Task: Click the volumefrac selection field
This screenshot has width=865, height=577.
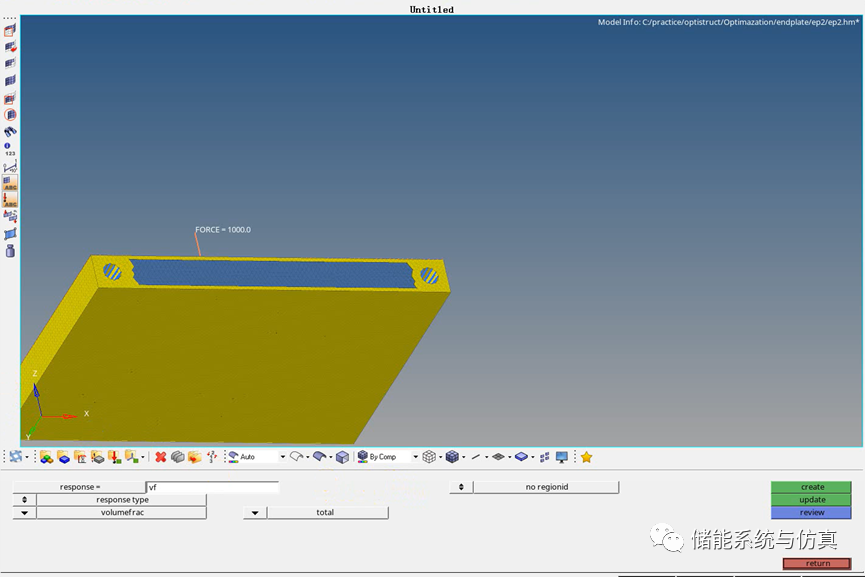Action: 122,512
